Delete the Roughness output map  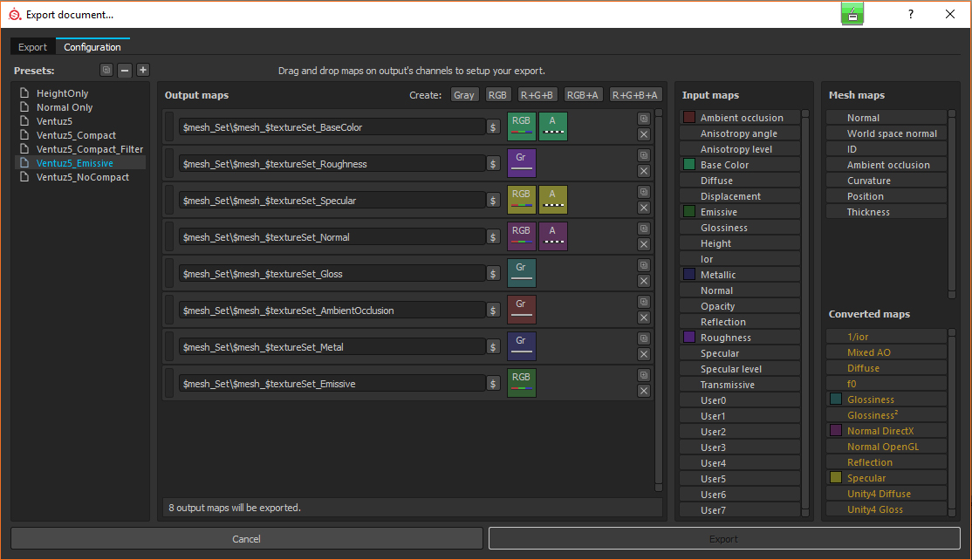644,171
